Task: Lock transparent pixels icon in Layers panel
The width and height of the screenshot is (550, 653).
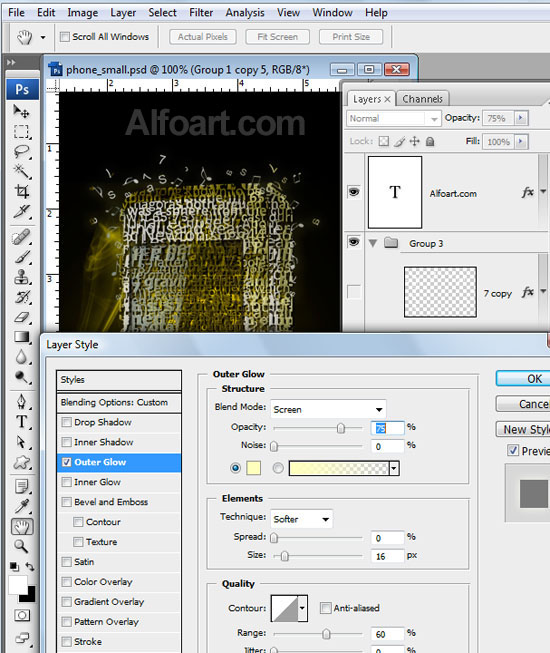Action: pos(384,142)
